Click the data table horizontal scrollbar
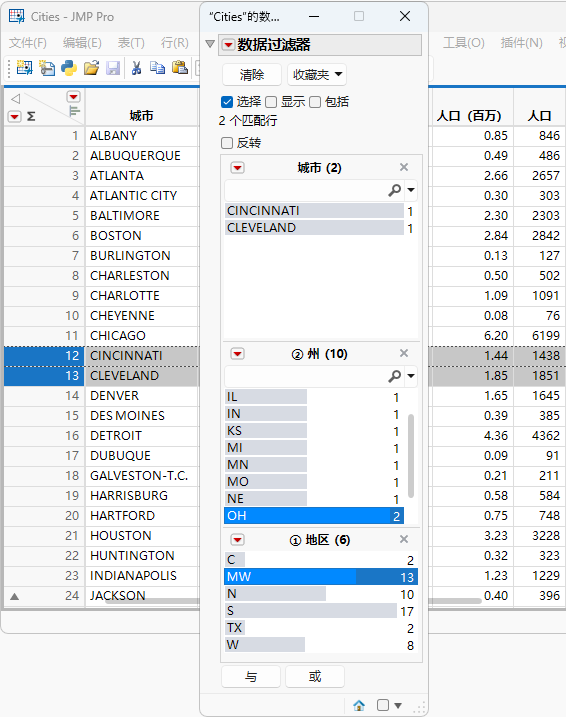Viewport: 566px width, 717px height. (x=293, y=601)
